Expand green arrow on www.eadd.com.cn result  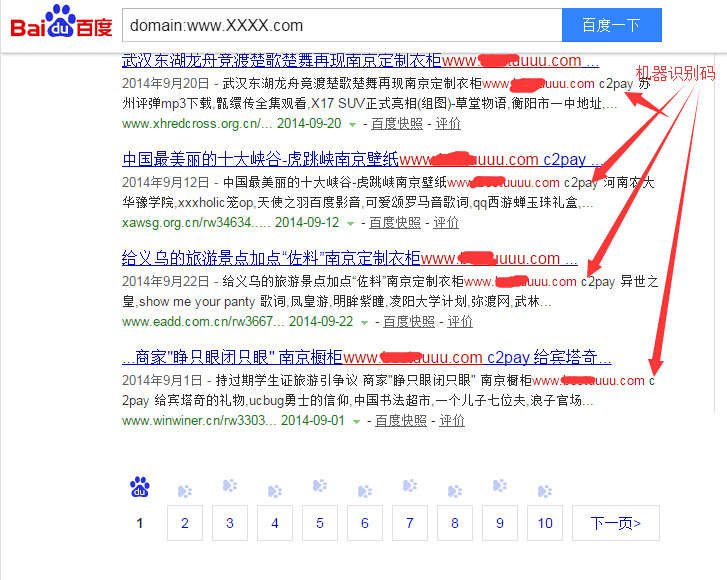[365, 322]
